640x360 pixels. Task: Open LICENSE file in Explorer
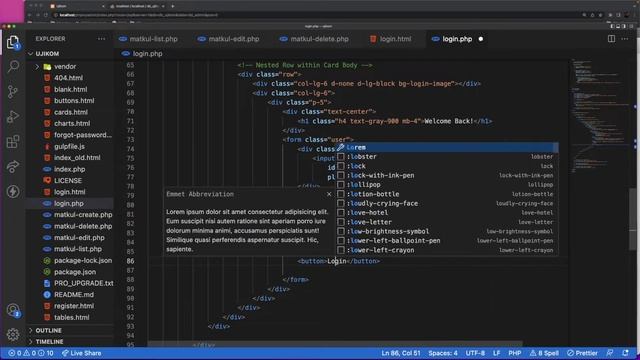68,180
